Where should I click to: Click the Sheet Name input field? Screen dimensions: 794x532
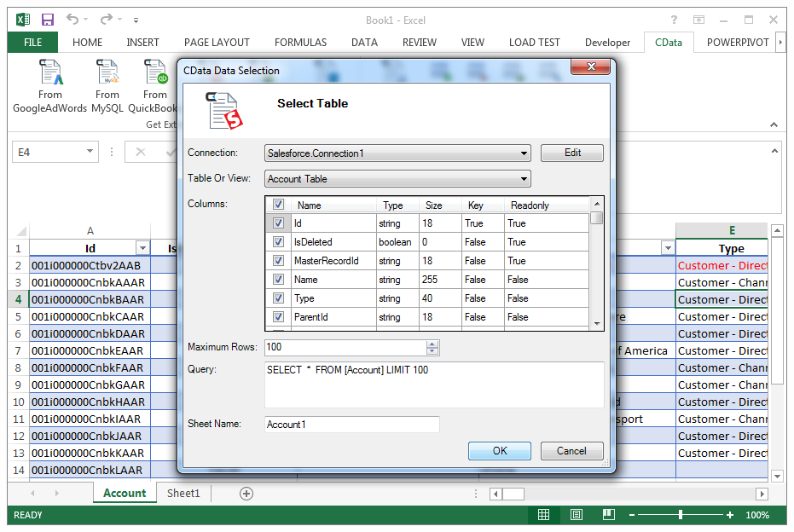(x=352, y=425)
